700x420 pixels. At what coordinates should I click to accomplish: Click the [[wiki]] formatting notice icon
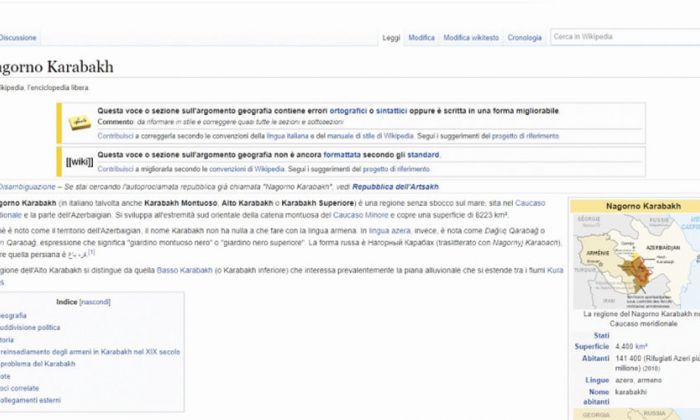[79, 162]
